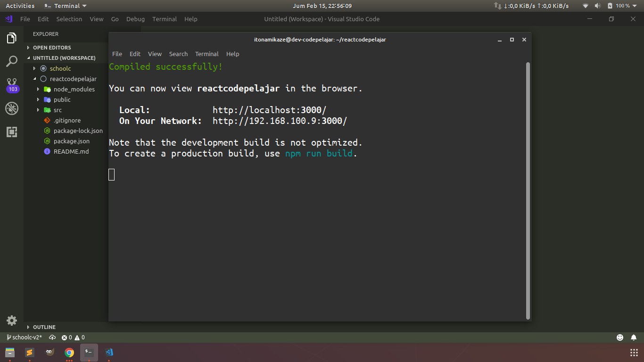Open terminal window Help menu
The height and width of the screenshot is (362, 644).
pos(233,54)
